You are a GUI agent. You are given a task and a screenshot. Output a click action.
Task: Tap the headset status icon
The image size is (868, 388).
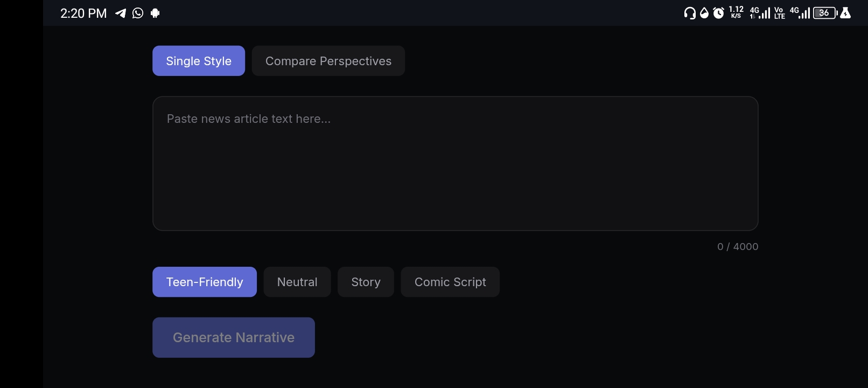(x=689, y=13)
